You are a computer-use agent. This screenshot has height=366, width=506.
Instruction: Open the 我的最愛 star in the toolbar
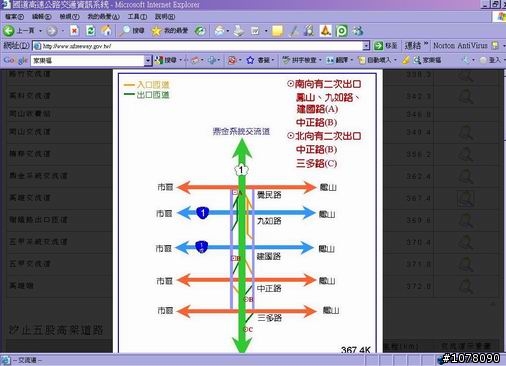point(156,31)
